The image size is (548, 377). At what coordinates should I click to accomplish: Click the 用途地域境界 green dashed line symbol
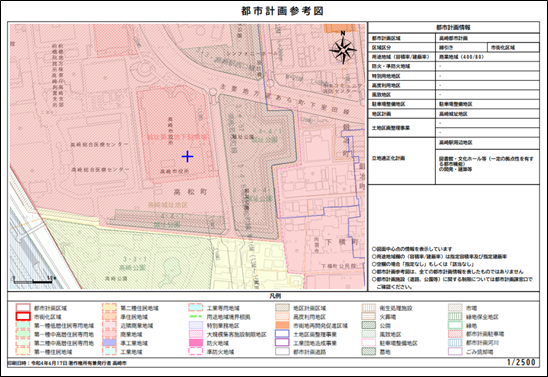tap(196, 317)
